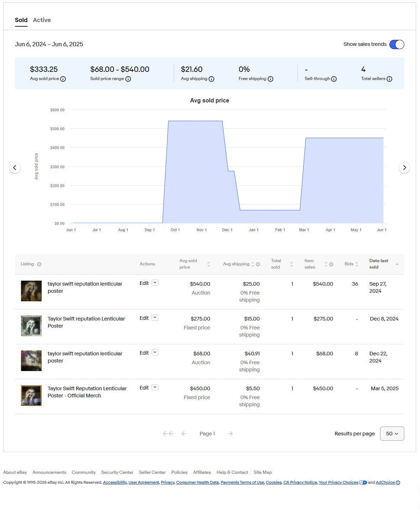
Task: Click Edit on the $450.00 Official Merch listing
Action: click(x=144, y=388)
